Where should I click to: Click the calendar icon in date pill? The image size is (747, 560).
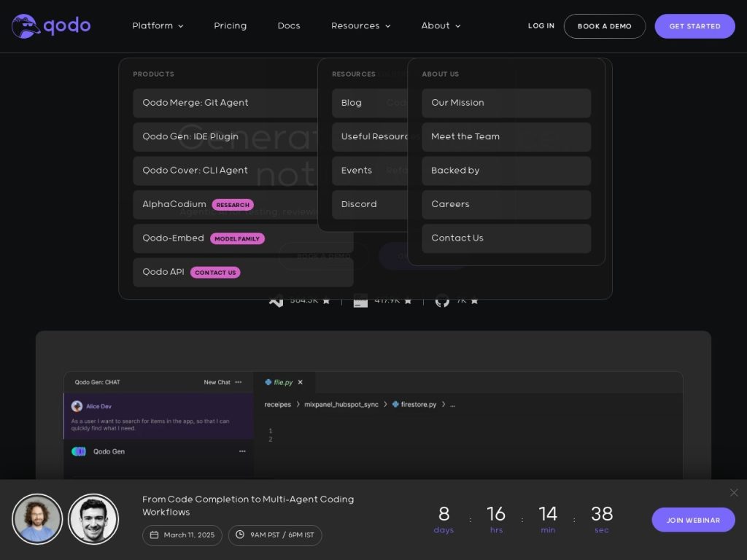(x=155, y=534)
